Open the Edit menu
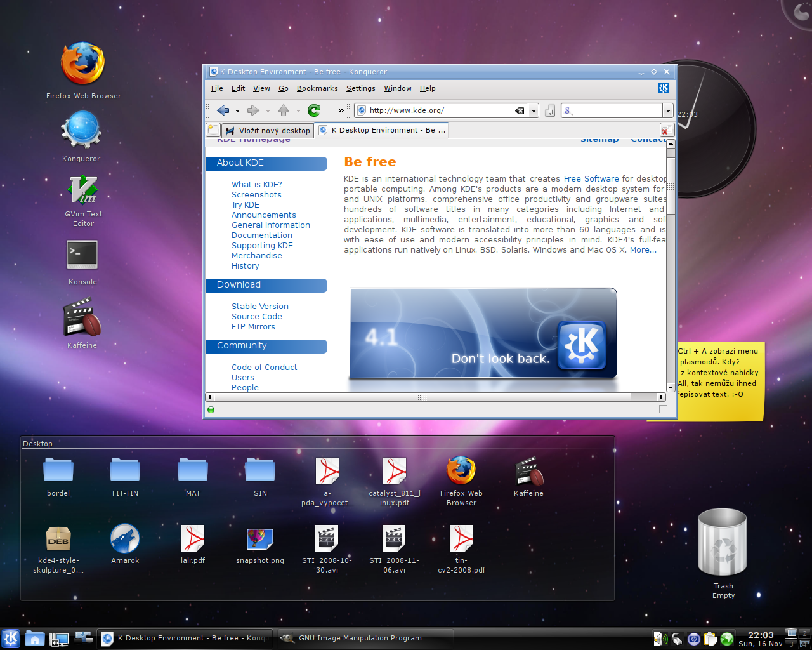Viewport: 812px width, 650px height. click(x=238, y=88)
